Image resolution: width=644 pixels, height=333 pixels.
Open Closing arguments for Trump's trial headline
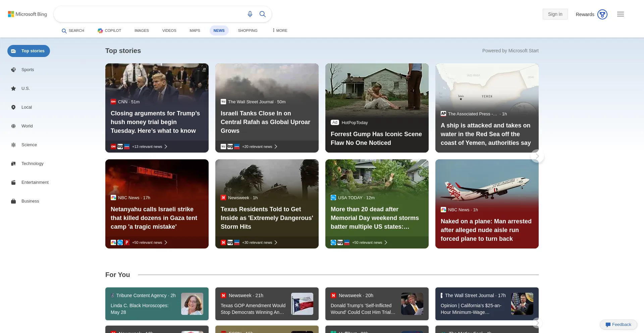click(x=156, y=122)
